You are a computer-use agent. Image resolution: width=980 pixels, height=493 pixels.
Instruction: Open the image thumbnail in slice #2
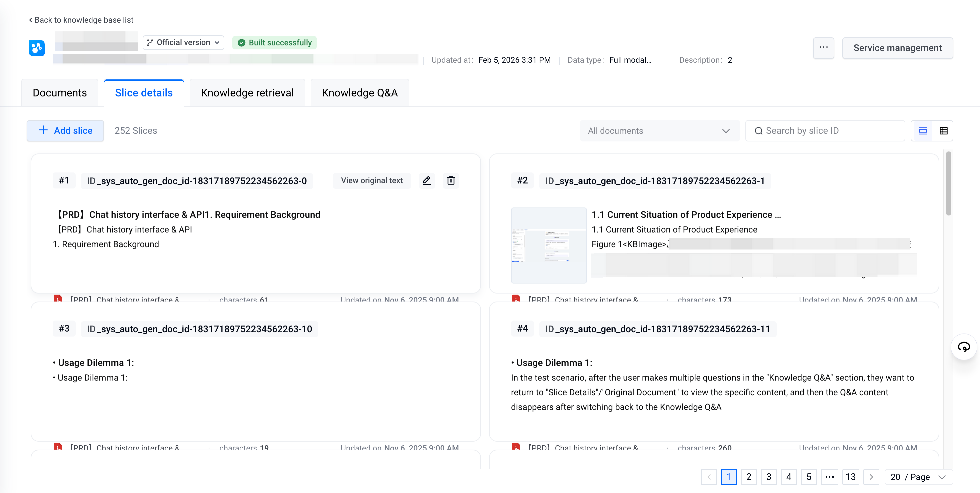click(x=548, y=245)
